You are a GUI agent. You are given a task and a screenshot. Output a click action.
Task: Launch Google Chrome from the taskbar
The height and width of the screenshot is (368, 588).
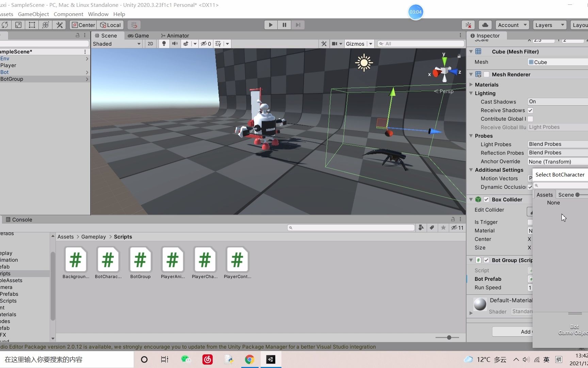click(x=250, y=359)
